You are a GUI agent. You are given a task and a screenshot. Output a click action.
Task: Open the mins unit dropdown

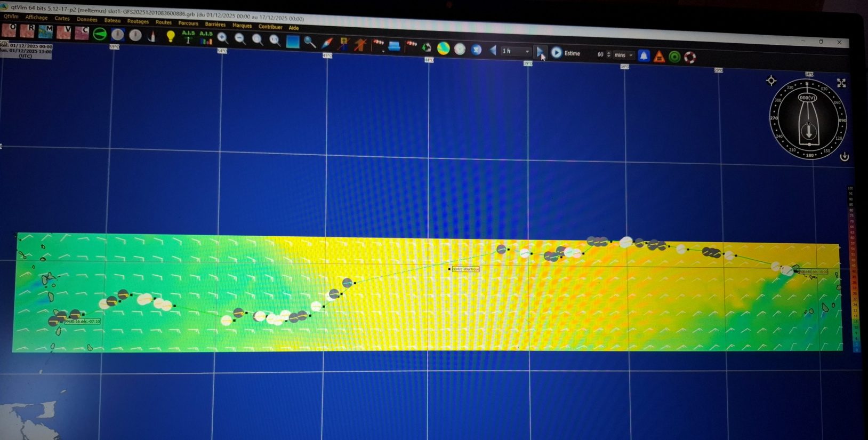point(623,55)
